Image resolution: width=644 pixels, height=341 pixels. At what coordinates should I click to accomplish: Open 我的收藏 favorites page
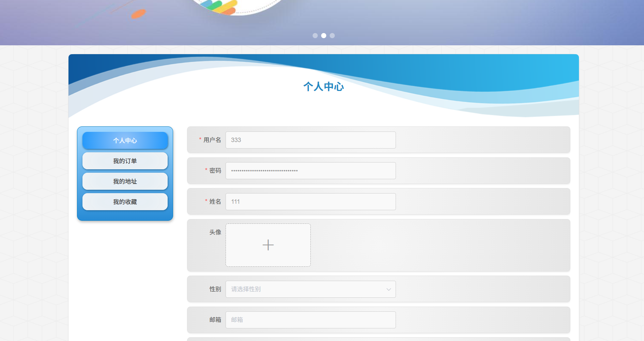[125, 202]
